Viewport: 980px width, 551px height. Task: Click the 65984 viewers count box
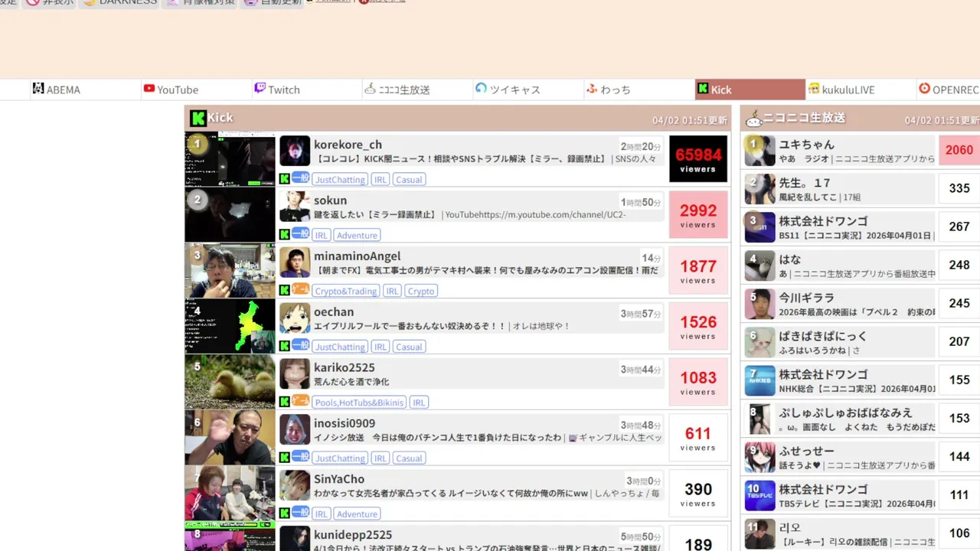pyautogui.click(x=698, y=159)
